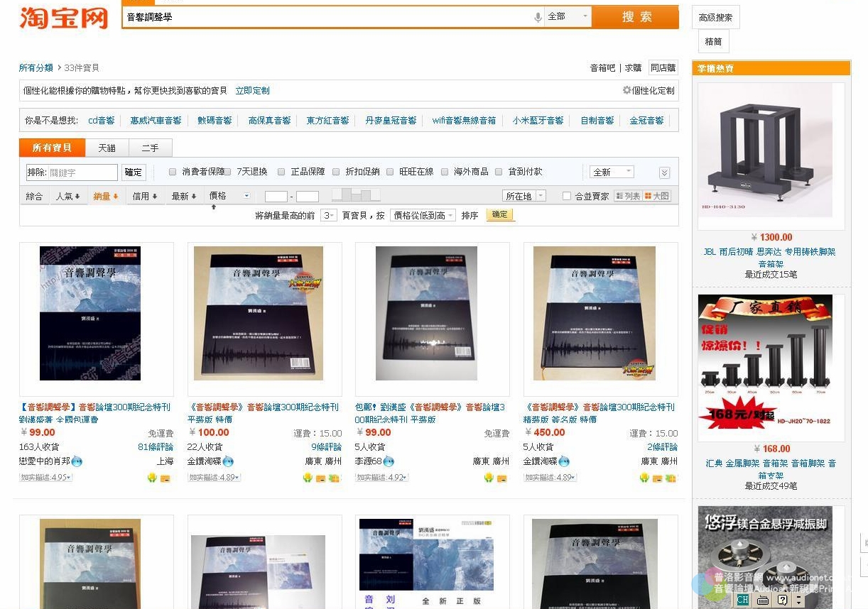Open the price sort dropdown arrow beside 價格
Screen dimensions: 868x609
tap(246, 195)
